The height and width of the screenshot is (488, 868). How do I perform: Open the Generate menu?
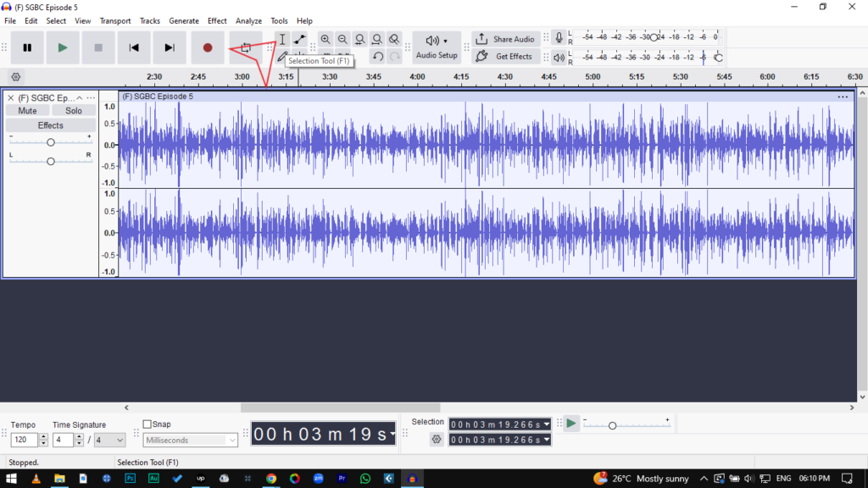(184, 20)
